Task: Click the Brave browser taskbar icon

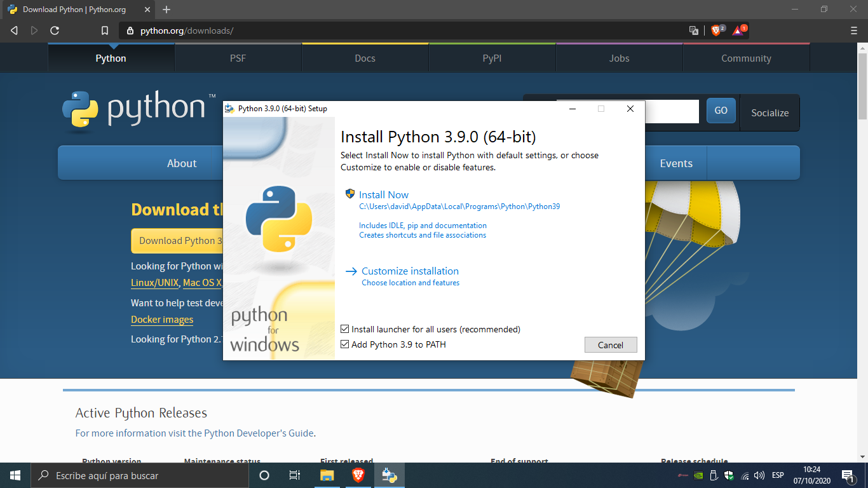Action: (x=358, y=475)
